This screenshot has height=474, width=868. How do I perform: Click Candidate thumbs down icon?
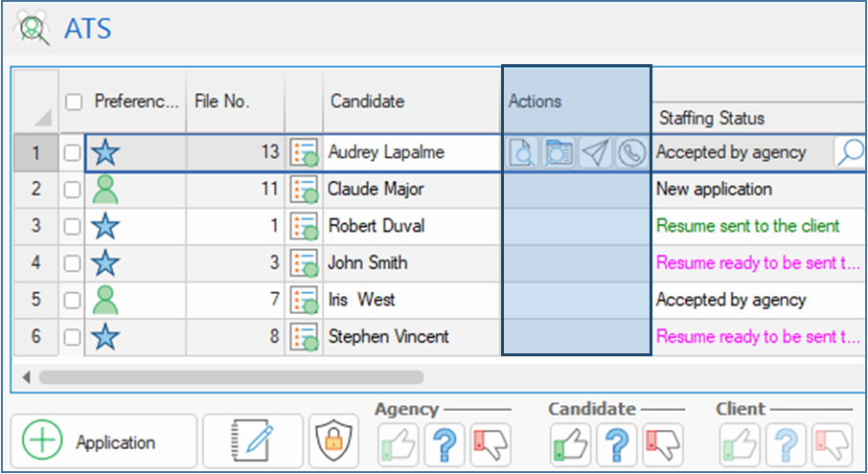[x=661, y=445]
